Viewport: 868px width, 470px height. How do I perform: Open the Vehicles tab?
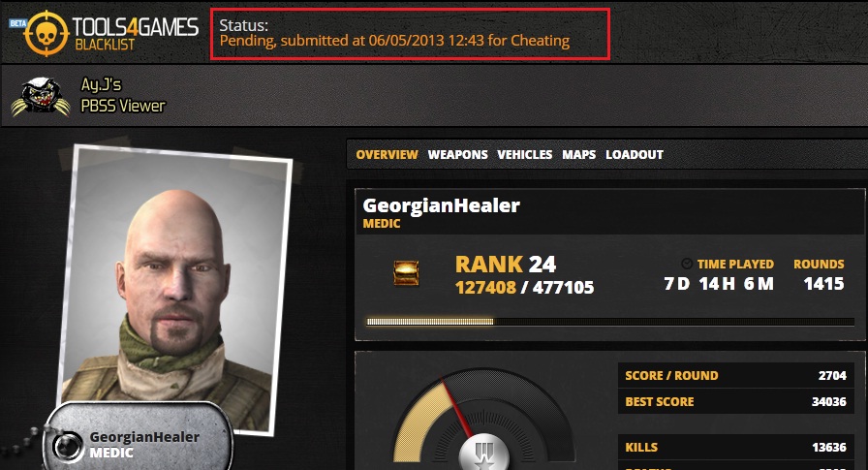tap(524, 154)
